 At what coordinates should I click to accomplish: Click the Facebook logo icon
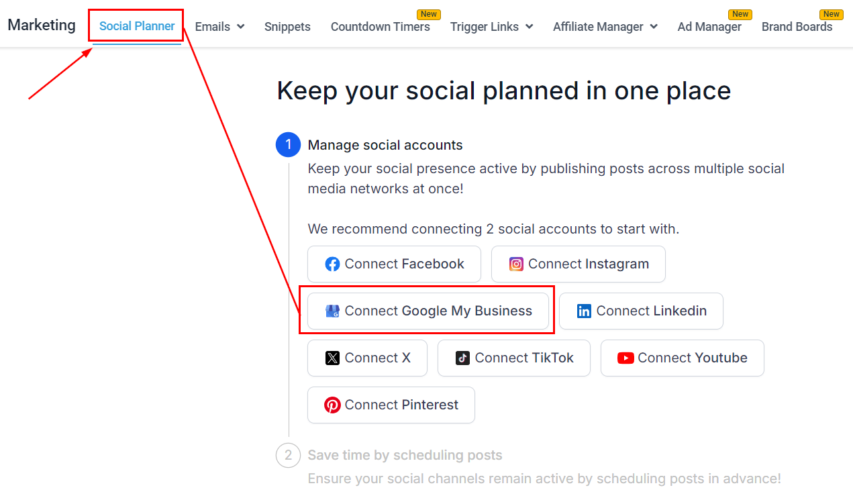click(x=332, y=264)
